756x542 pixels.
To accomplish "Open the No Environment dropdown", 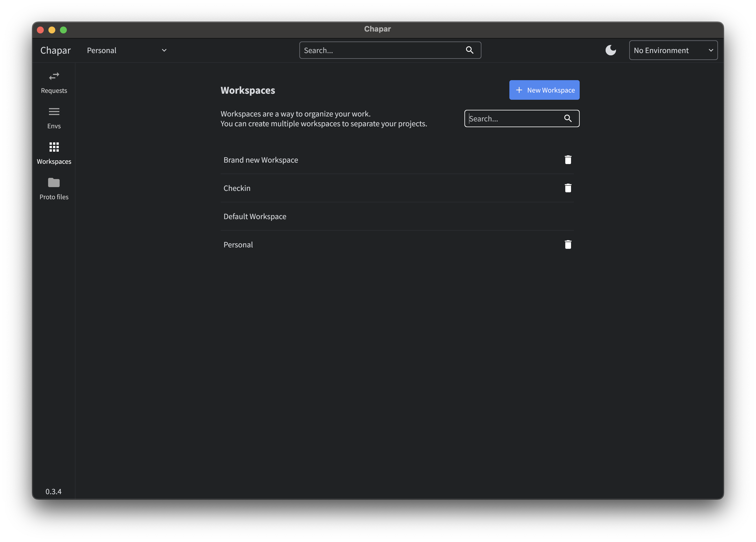I will (x=673, y=50).
